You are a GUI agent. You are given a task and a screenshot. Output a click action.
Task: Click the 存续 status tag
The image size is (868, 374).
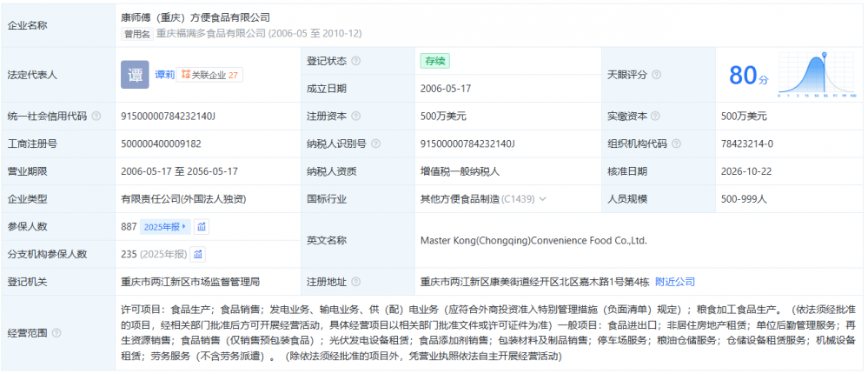[434, 61]
